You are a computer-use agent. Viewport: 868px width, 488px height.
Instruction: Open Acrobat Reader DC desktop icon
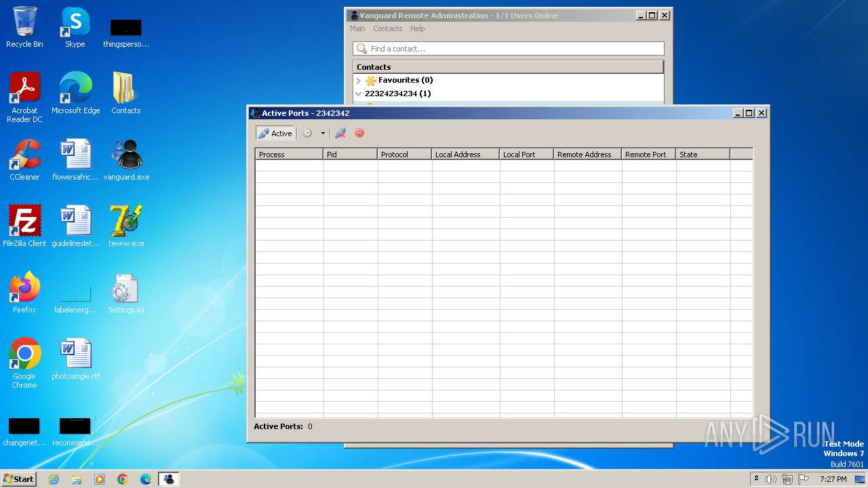click(x=24, y=98)
